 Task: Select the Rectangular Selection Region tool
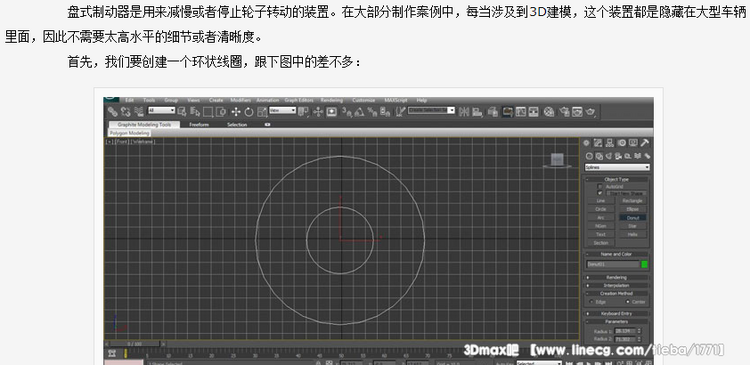[208, 112]
